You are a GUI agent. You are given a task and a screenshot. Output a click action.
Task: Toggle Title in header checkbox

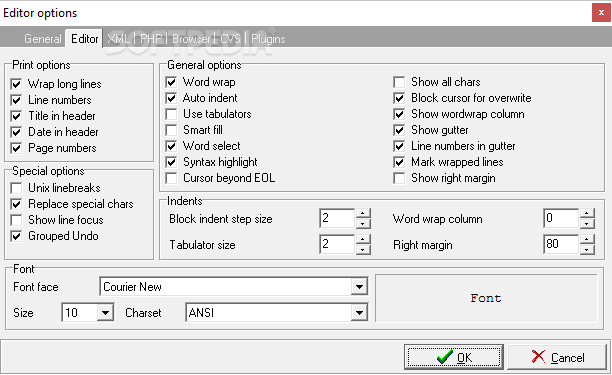(x=16, y=116)
